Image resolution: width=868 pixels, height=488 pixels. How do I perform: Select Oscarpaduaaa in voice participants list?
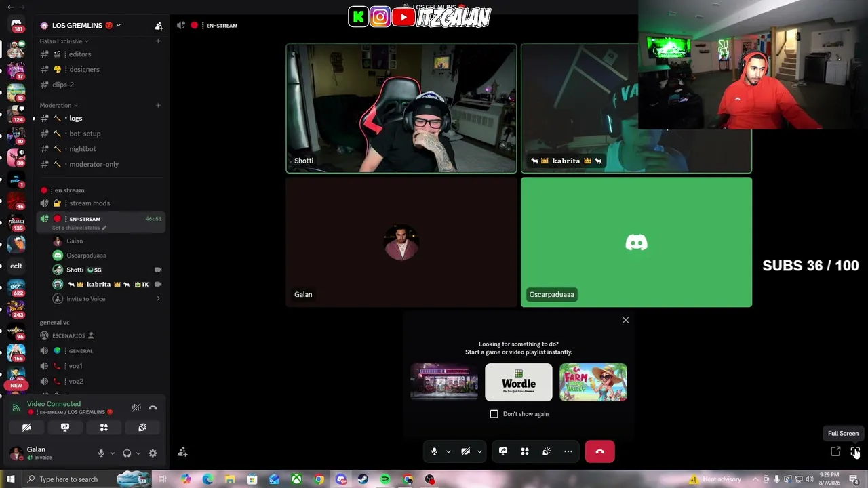tap(107, 256)
